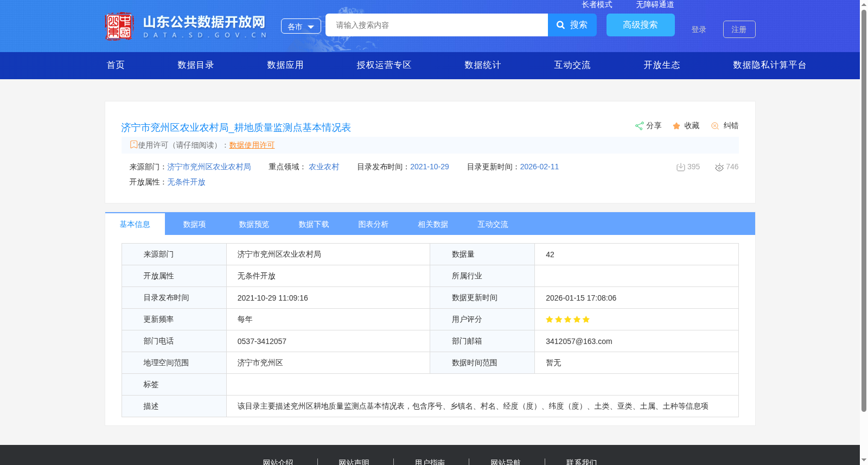Open 网站导航 in the footer

coord(506,462)
